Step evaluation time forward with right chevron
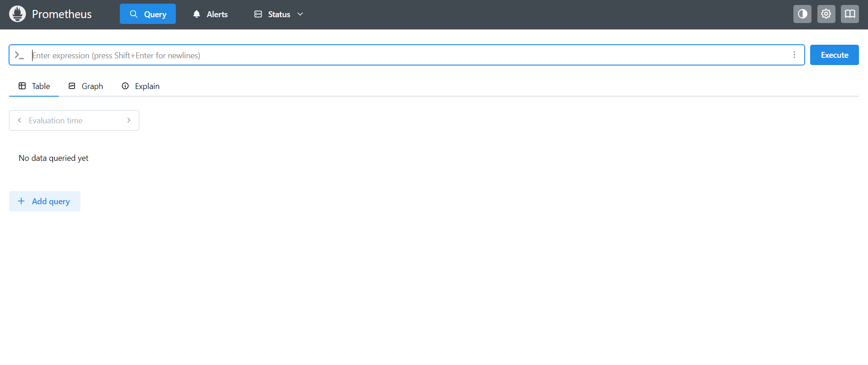The image size is (868, 365). click(x=129, y=120)
